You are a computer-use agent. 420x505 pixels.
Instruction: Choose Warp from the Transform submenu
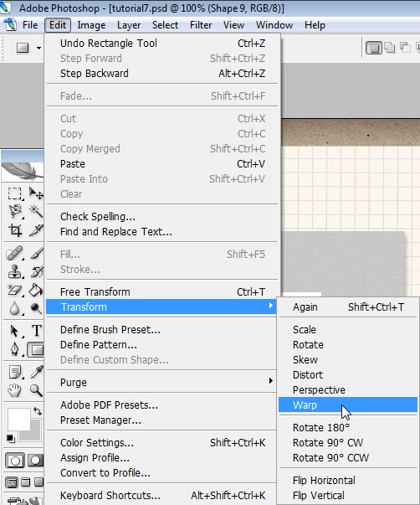click(348, 405)
